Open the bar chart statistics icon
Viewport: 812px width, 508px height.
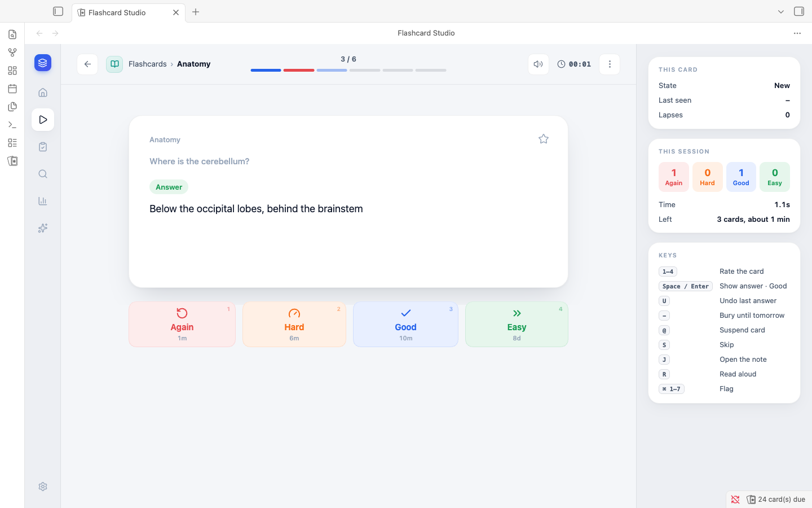(x=43, y=201)
